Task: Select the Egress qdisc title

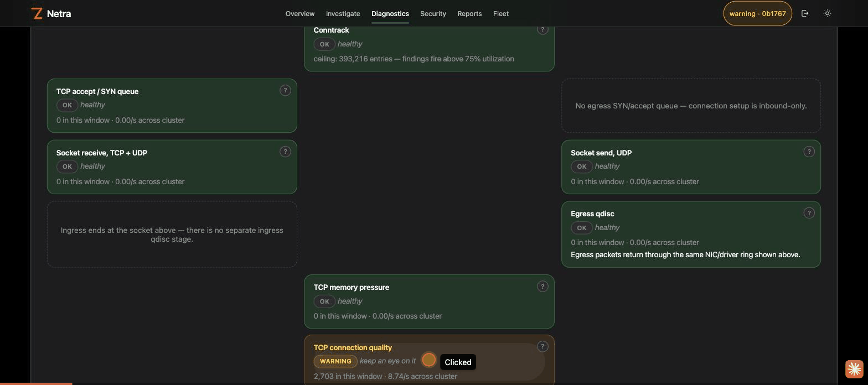Action: coord(592,214)
